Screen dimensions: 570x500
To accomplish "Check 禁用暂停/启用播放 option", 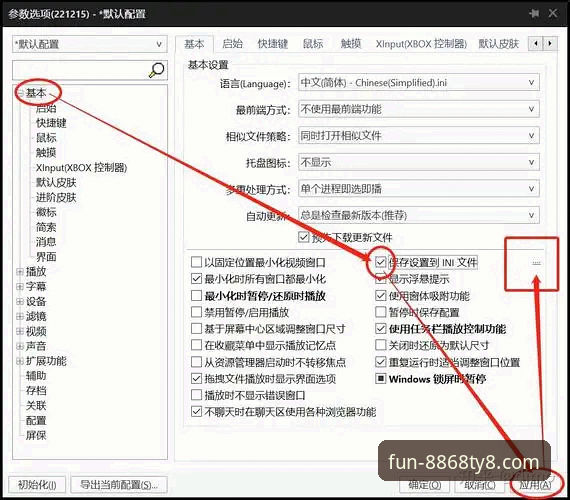I will coord(196,312).
